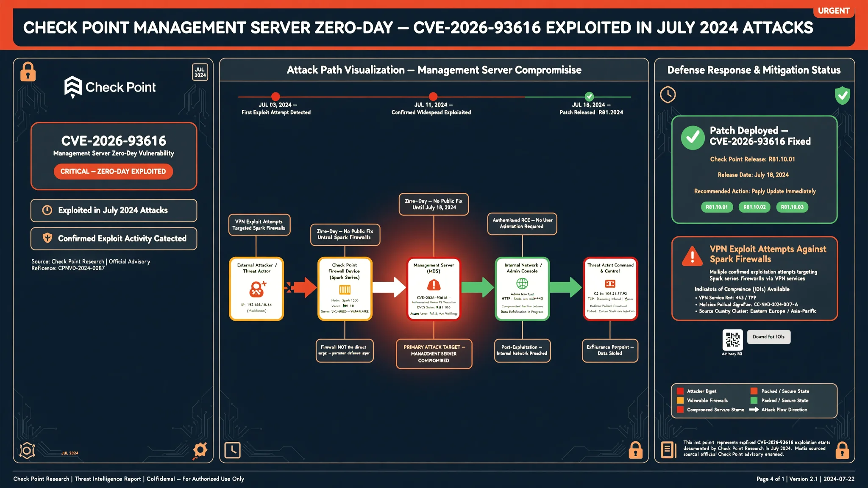Click the Management Server alert icon

coord(434,285)
